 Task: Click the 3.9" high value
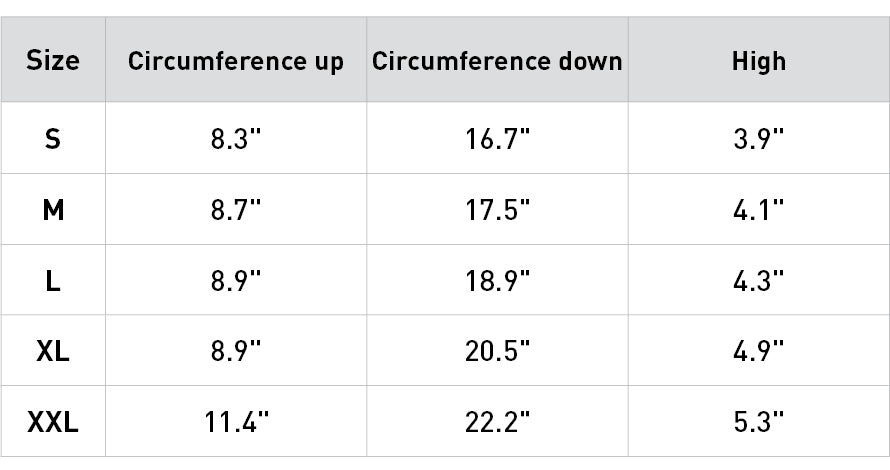(758, 139)
